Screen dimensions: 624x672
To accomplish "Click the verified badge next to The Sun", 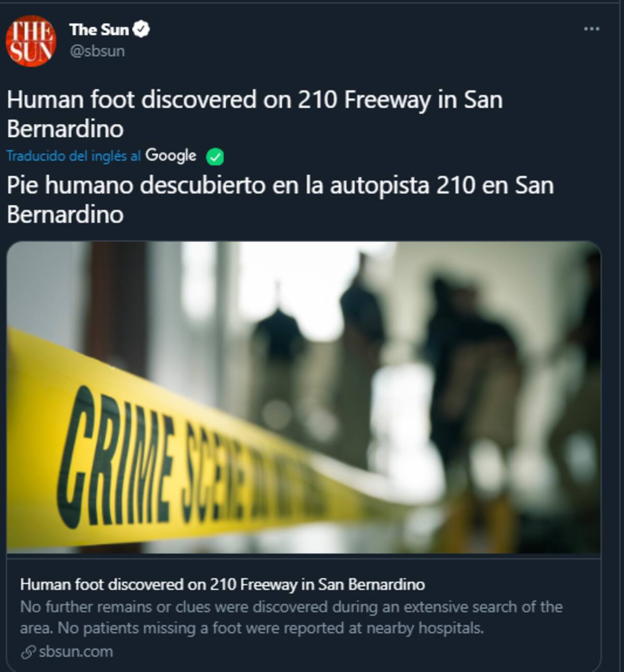I will pyautogui.click(x=141, y=29).
